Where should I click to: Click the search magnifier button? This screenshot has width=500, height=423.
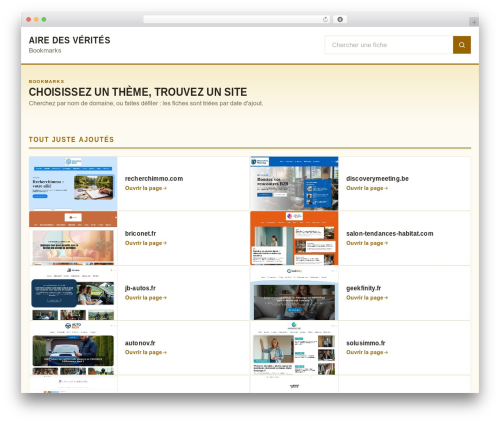click(462, 45)
